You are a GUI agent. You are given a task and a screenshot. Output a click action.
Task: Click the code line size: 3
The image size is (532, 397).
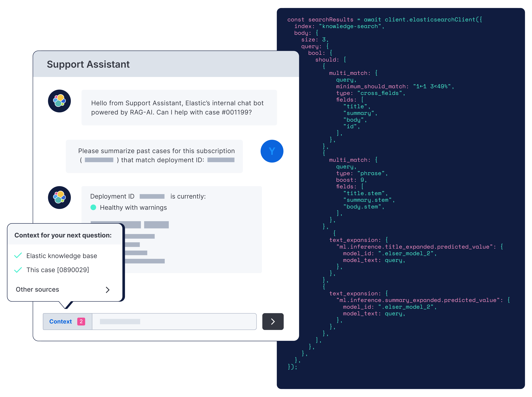[315, 39]
